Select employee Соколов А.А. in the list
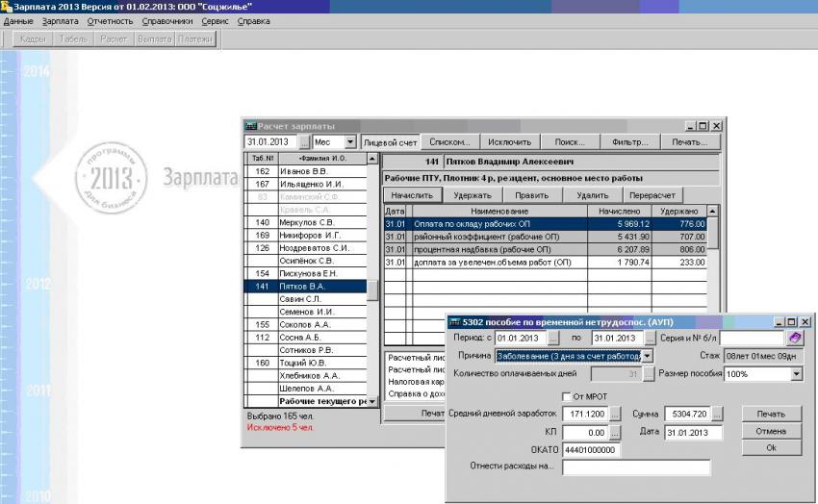Image resolution: width=818 pixels, height=504 pixels. pos(304,324)
